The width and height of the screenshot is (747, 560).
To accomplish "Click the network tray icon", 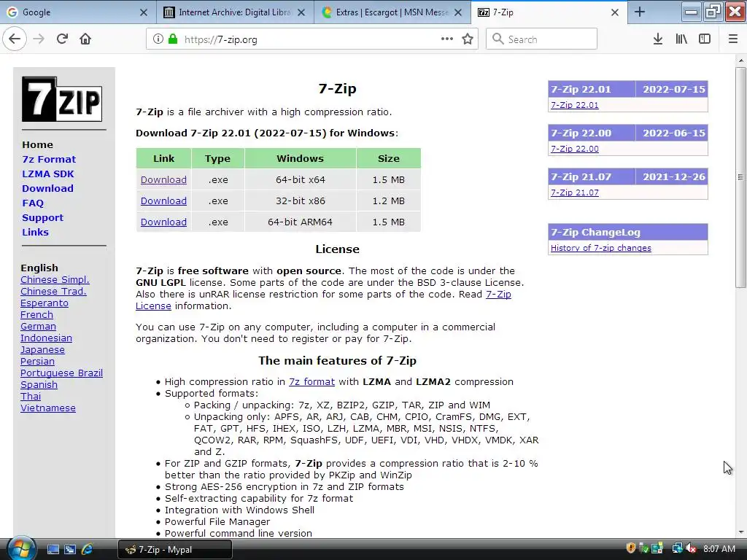I will click(677, 548).
